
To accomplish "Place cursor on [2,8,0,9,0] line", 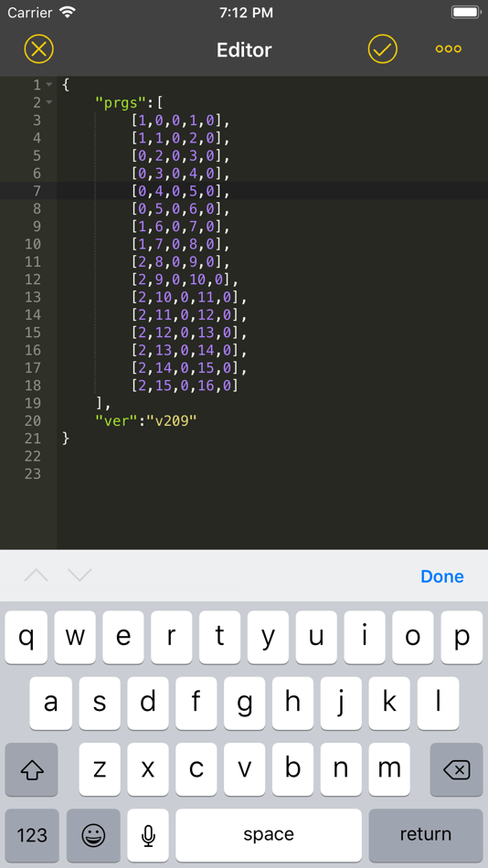I will pyautogui.click(x=180, y=262).
